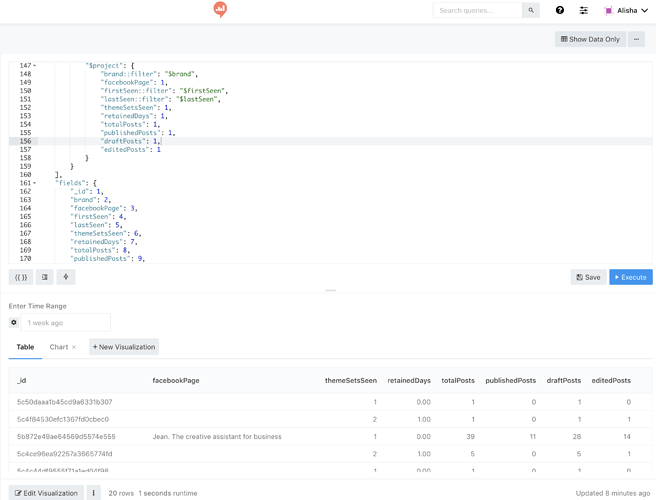Open the vertical dots options menu
Screen dimensions: 656x500
pyautogui.click(x=94, y=493)
